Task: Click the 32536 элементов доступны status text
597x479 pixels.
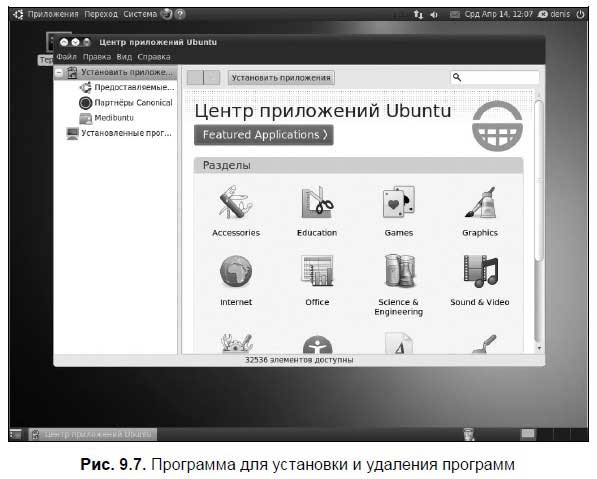Action: (x=299, y=360)
